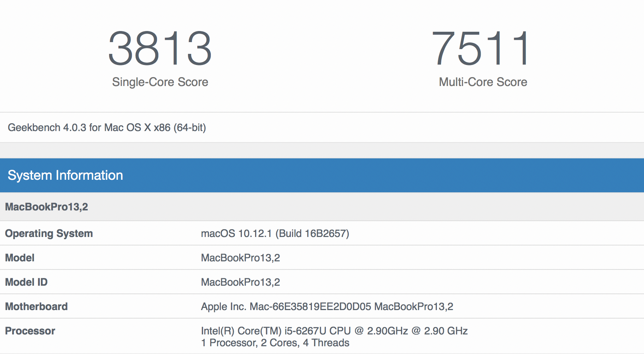
Task: Select the MacBookPro13,2 value in Model row
Action: pos(240,258)
